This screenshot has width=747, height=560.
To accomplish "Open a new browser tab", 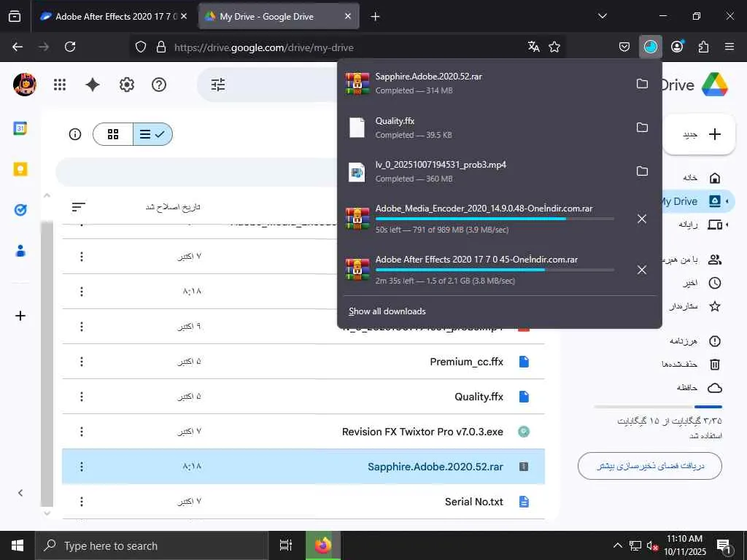I will 375,16.
